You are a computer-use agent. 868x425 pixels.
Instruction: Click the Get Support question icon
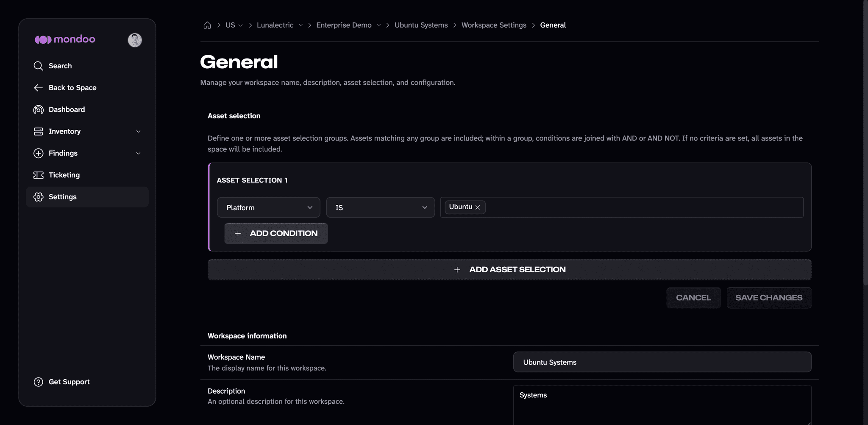coord(38,382)
